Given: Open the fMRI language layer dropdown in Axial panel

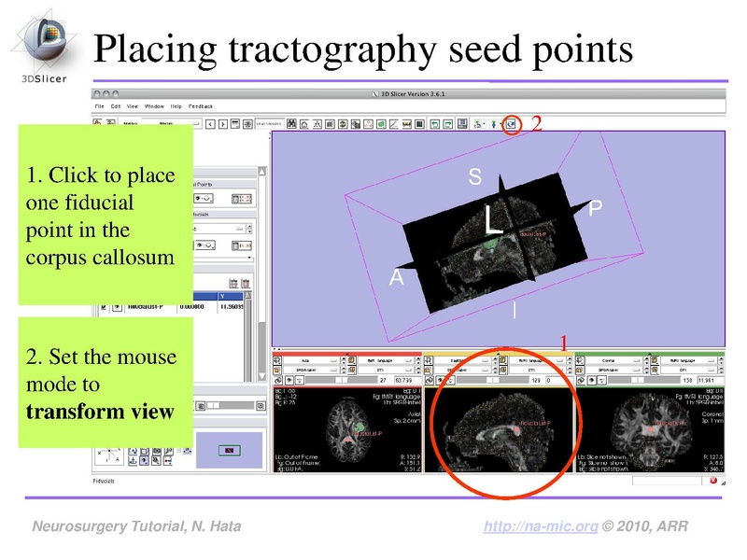Looking at the screenshot, I should (x=388, y=358).
